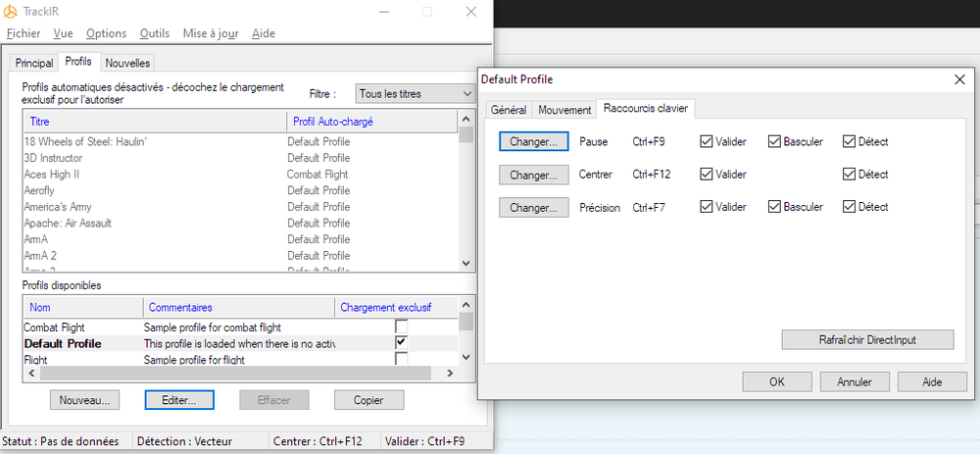
Task: Open the Mise à jour menu
Action: coord(211,33)
